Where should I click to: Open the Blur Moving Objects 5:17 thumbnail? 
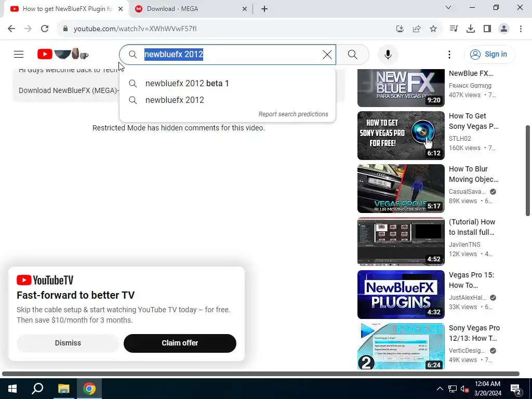click(401, 188)
